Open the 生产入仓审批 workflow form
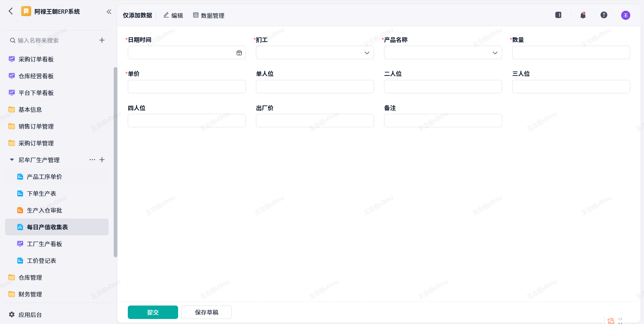The width and height of the screenshot is (644, 324). pyautogui.click(x=56, y=210)
